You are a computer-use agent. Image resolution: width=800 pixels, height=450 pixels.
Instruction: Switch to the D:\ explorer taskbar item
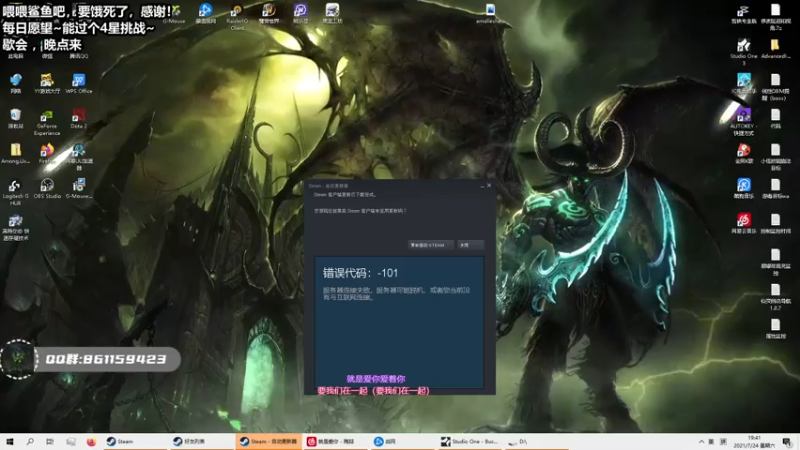click(536, 441)
